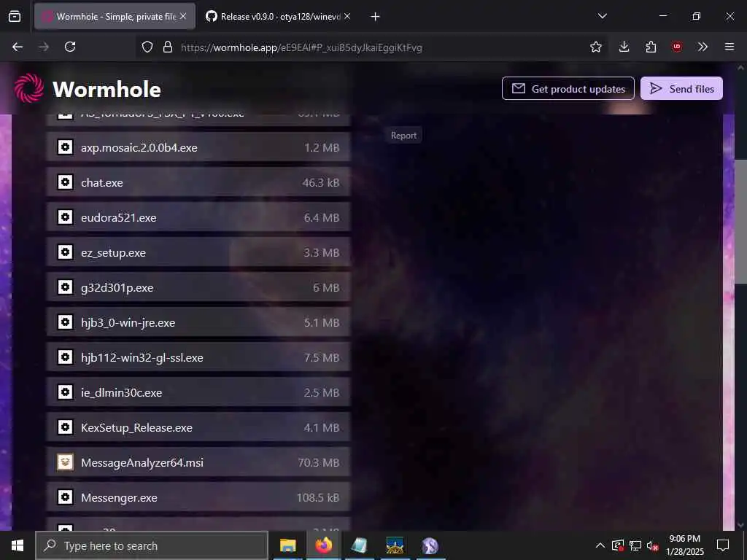Reload the Wormhole page
Screen dimensions: 747x560
pos(70,47)
